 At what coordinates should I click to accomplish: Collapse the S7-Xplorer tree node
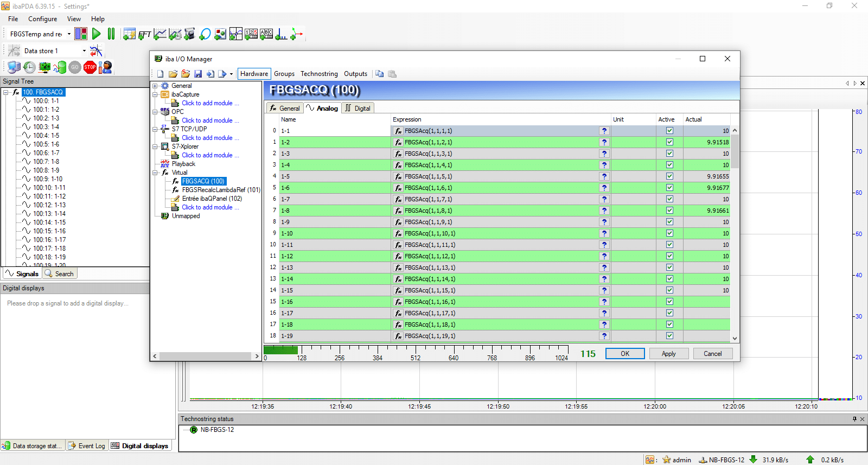pos(155,146)
